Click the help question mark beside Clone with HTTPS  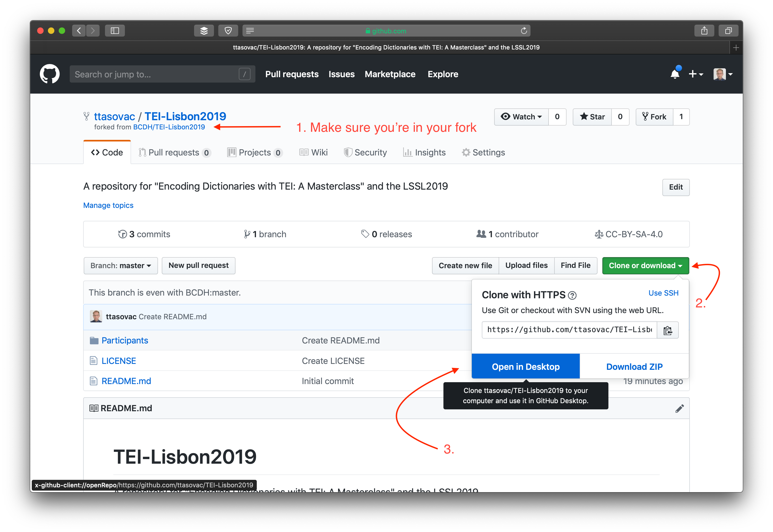(x=572, y=295)
